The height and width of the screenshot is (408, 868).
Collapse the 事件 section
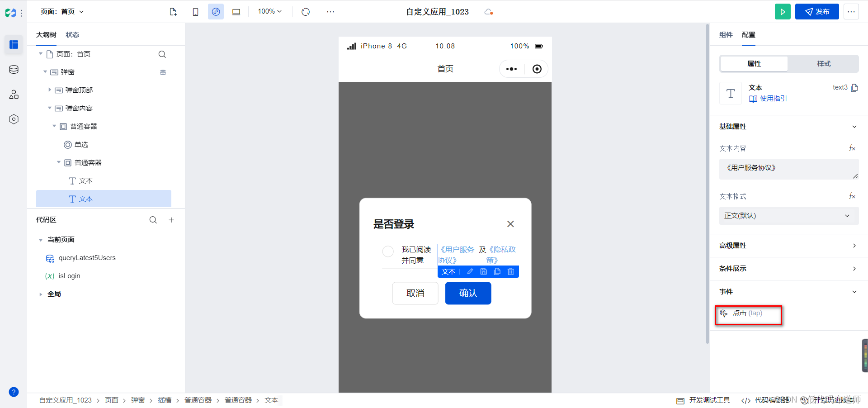pos(854,292)
